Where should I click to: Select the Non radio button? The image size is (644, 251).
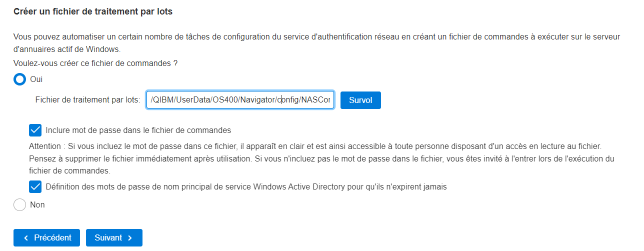19,204
